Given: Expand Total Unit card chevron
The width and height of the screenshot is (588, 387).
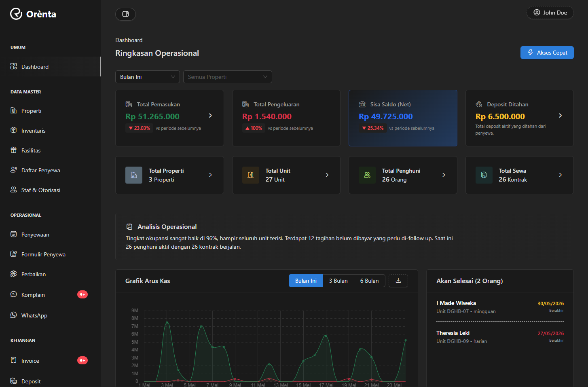Looking at the screenshot, I should [x=327, y=175].
